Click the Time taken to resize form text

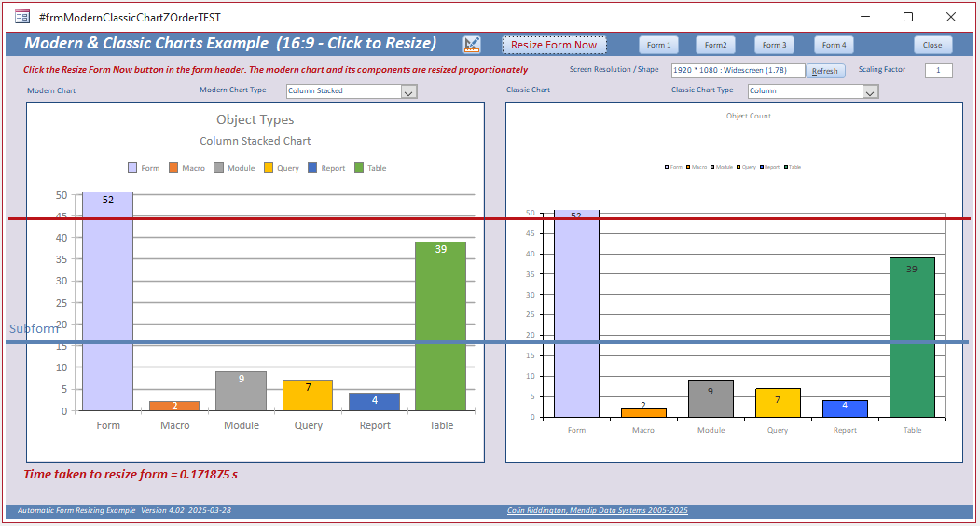pos(131,474)
